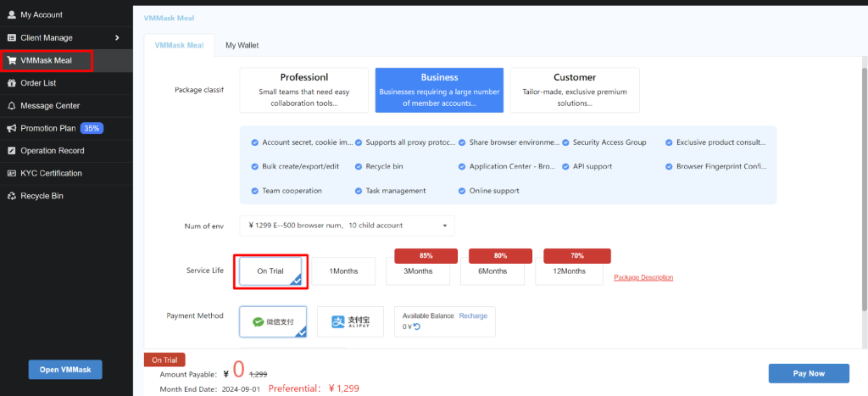Open the Operation Record page
The image size is (868, 396).
(x=66, y=151)
